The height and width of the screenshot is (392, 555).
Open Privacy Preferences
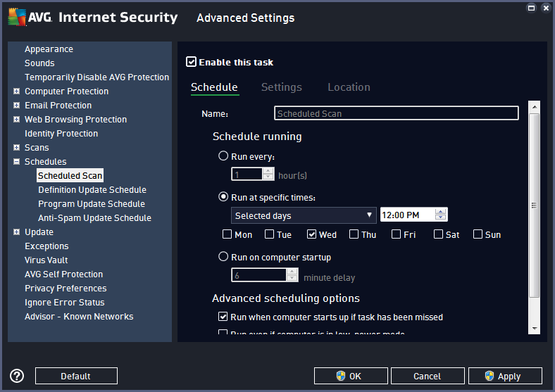(x=66, y=289)
